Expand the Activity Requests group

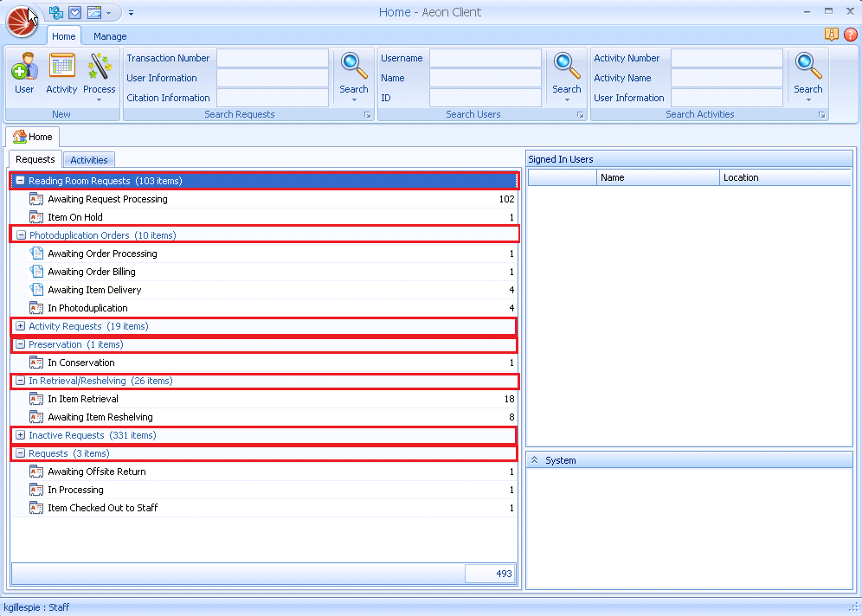20,326
